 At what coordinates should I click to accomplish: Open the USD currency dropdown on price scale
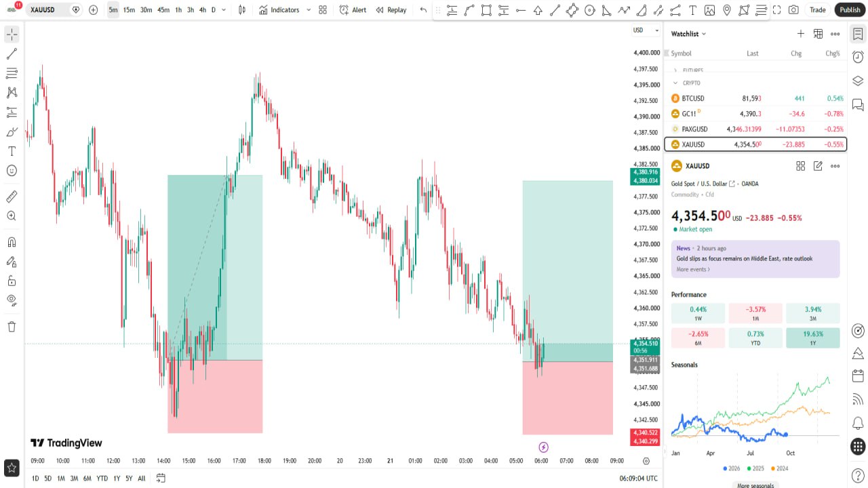pos(646,30)
